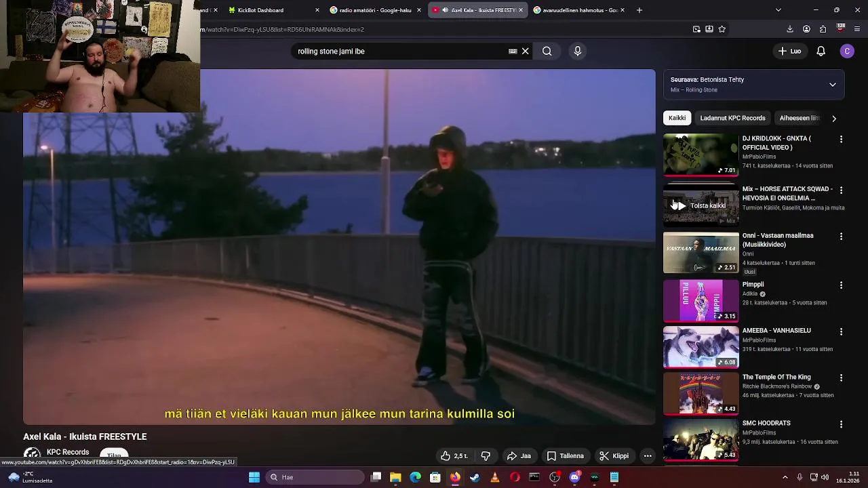Dislike the video with thumbs down
Viewport: 868px width, 488px height.
[486, 456]
